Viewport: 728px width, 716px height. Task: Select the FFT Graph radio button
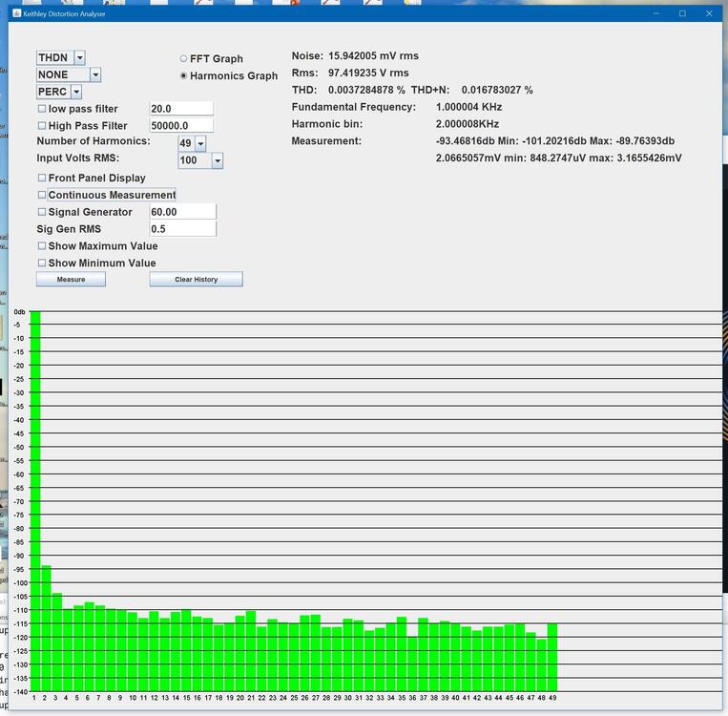pyautogui.click(x=184, y=59)
